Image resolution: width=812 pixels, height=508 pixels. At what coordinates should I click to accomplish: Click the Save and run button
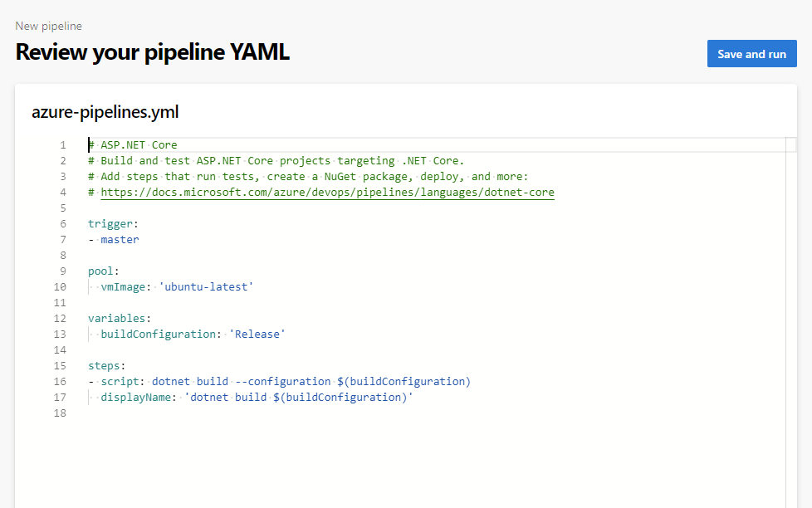click(751, 53)
